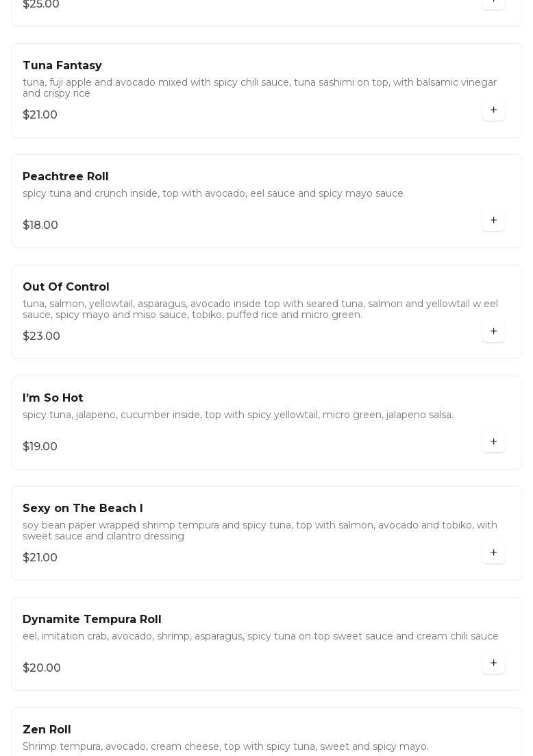Click the I'm So Hot item name
533x756 pixels.
[53, 398]
